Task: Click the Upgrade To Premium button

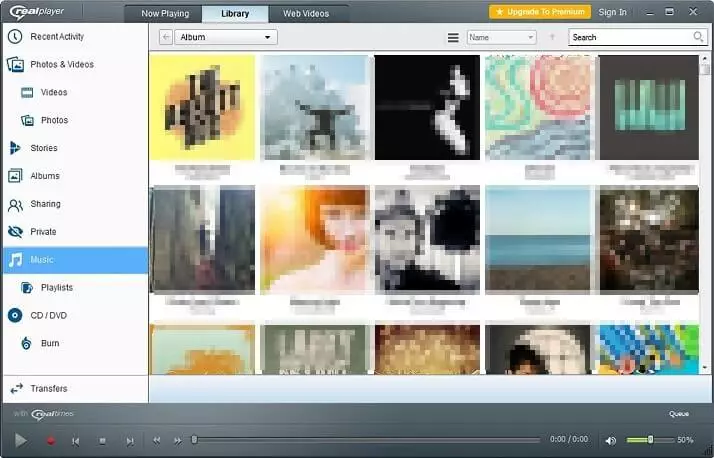Action: (540, 12)
